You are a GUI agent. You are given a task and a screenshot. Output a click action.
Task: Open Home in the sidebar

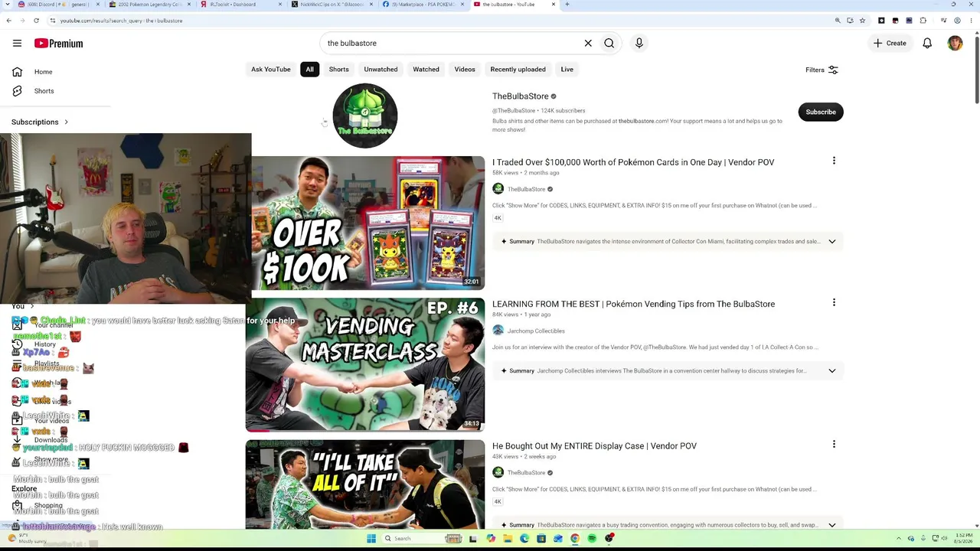tap(43, 72)
